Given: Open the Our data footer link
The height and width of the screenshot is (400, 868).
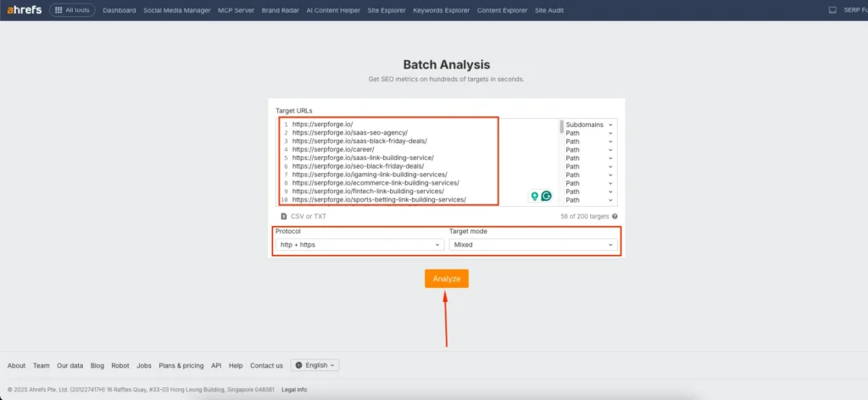Looking at the screenshot, I should [70, 366].
